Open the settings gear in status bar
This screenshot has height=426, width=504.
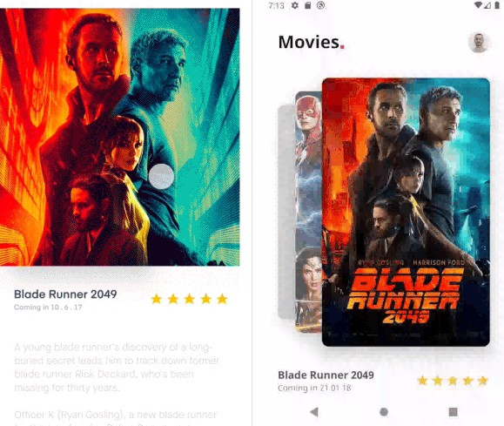pyautogui.click(x=295, y=5)
